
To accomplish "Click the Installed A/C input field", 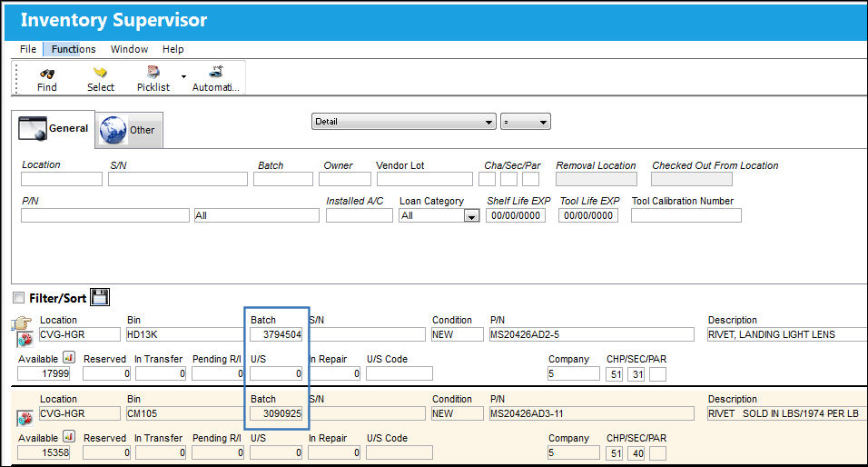I will click(360, 215).
